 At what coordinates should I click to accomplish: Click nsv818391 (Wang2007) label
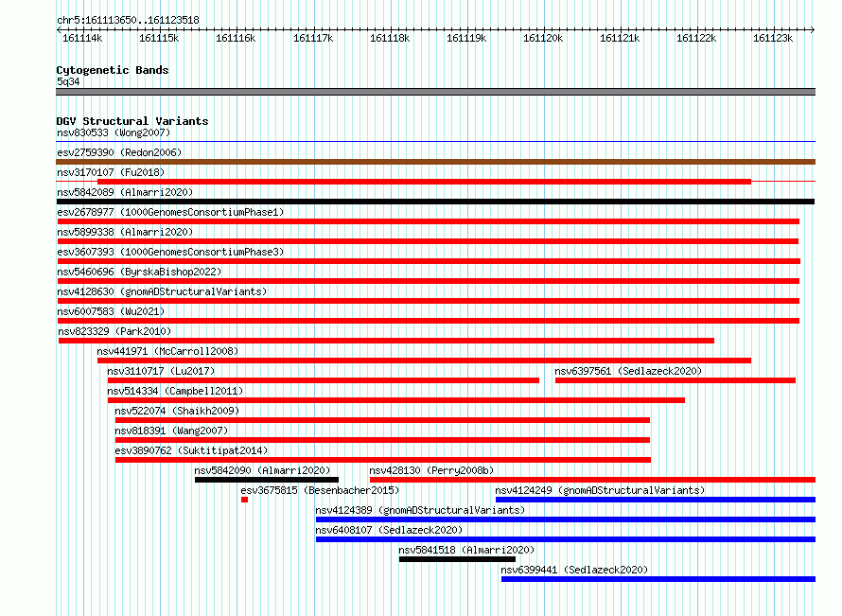click(x=171, y=431)
